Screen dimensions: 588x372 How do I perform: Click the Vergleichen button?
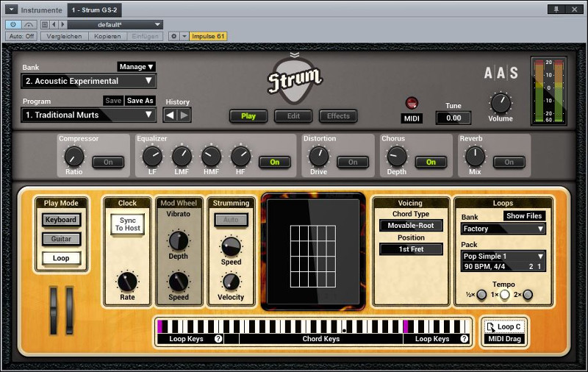[64, 36]
